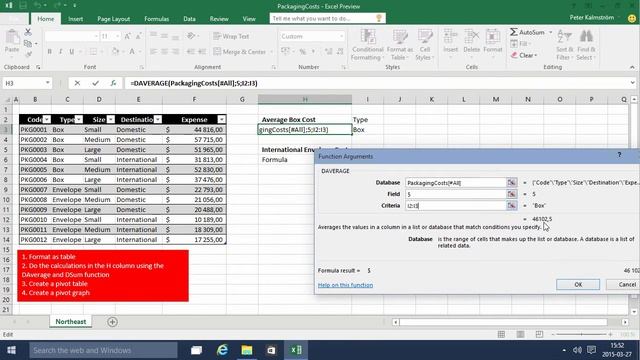Viewport: 640px width, 360px height.
Task: Open the Formulas ribbon tab
Action: coord(156,19)
